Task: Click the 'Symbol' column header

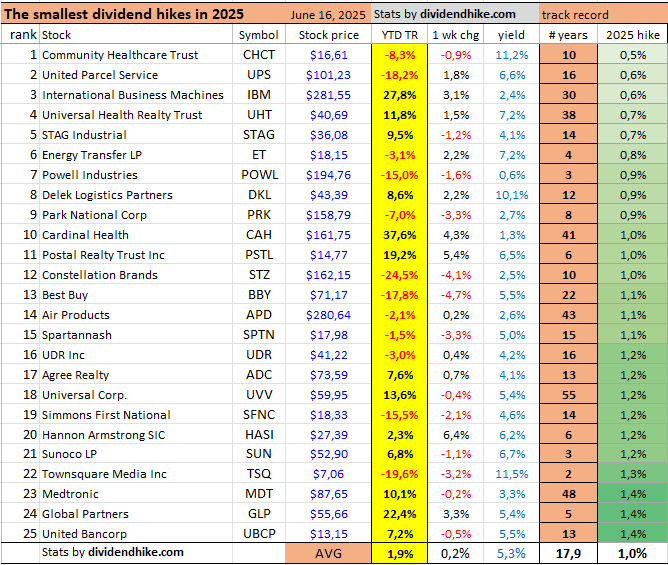Action: pyautogui.click(x=259, y=35)
